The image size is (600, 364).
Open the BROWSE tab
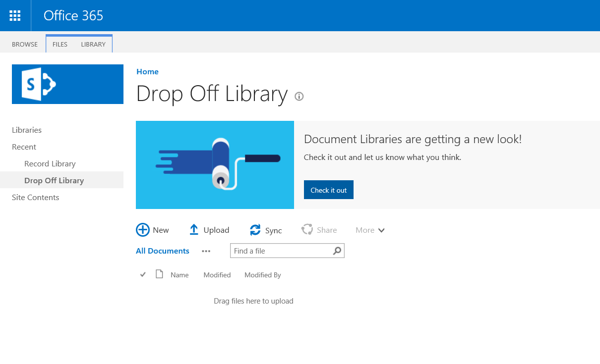click(24, 44)
